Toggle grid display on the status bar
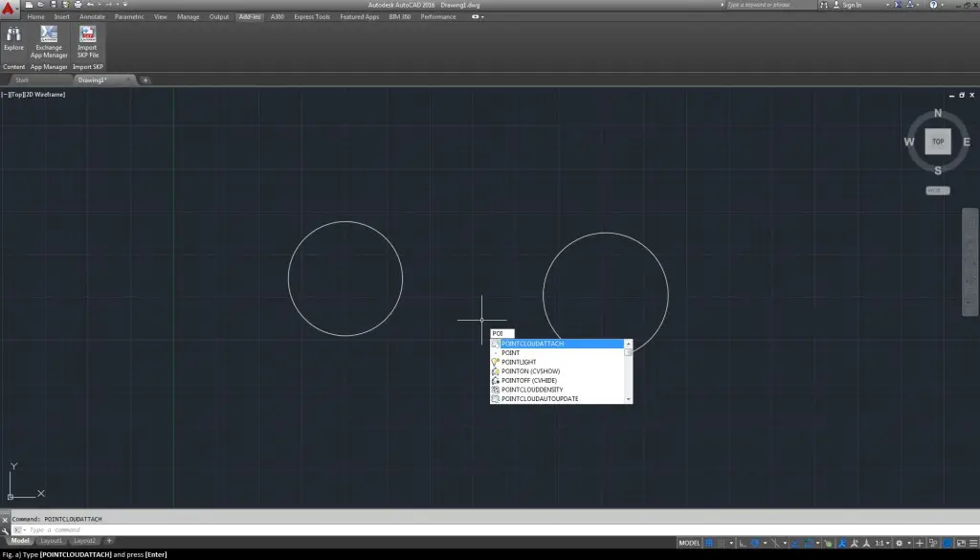980x560 pixels. click(x=709, y=541)
